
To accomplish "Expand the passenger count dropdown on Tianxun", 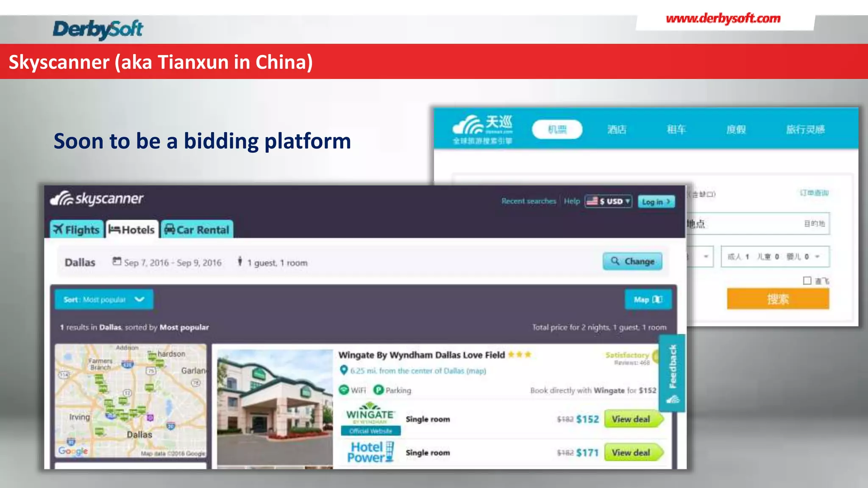I will click(775, 257).
